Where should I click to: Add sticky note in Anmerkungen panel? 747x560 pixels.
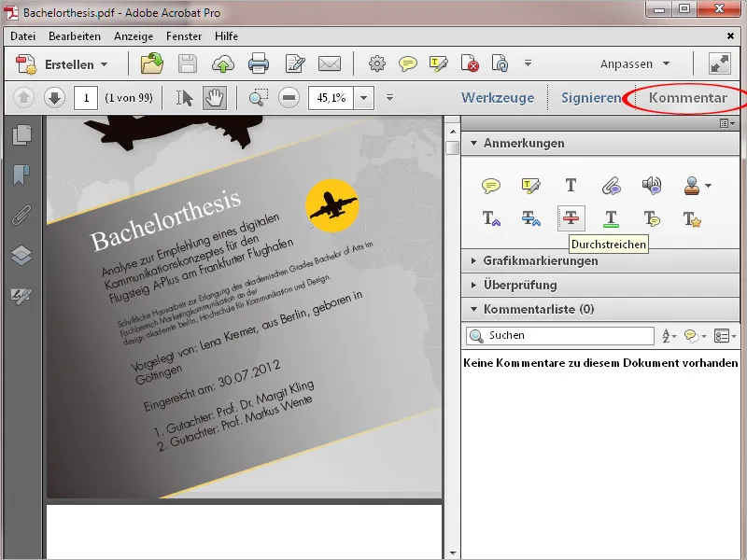point(491,185)
